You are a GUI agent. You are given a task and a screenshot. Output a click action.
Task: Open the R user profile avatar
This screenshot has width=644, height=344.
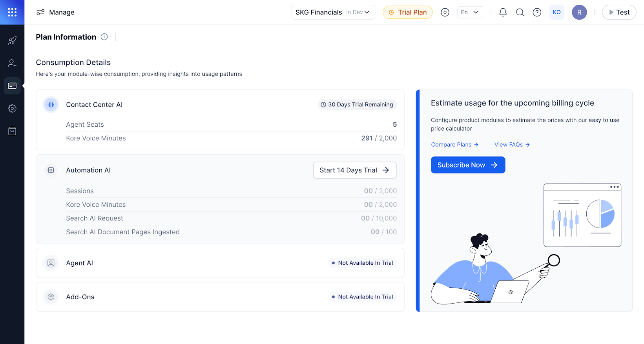[x=579, y=12]
